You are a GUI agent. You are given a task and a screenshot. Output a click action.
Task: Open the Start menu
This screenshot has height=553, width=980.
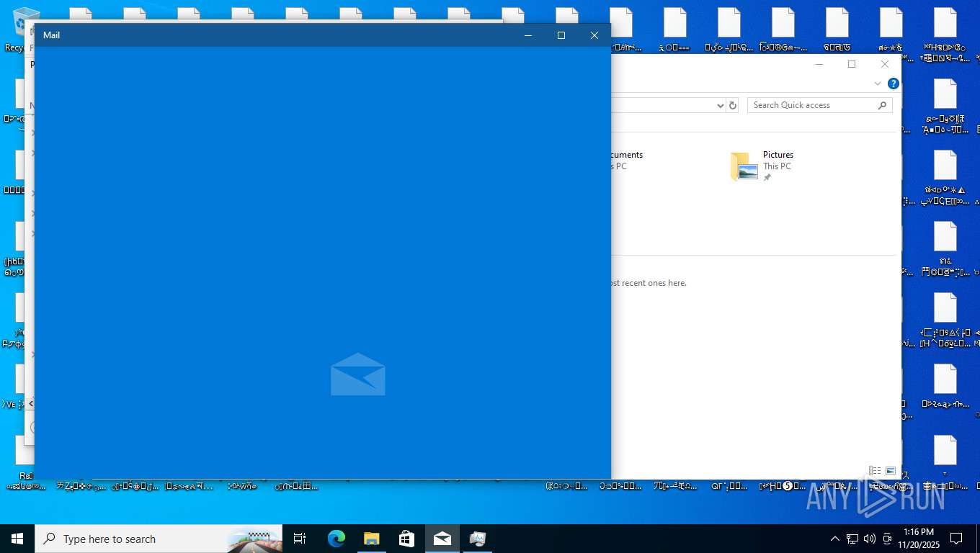pyautogui.click(x=17, y=539)
